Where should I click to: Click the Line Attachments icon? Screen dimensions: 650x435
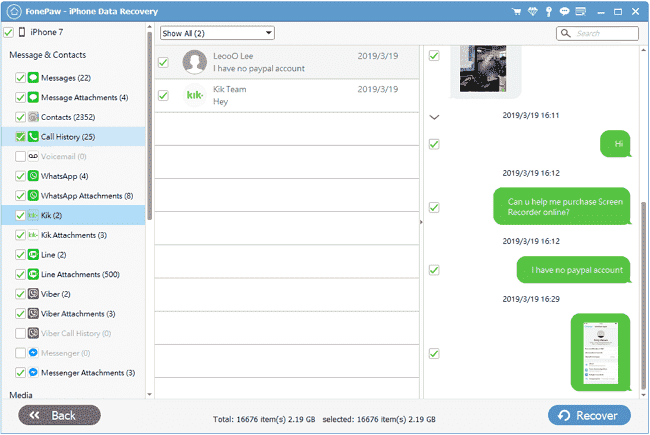point(33,274)
